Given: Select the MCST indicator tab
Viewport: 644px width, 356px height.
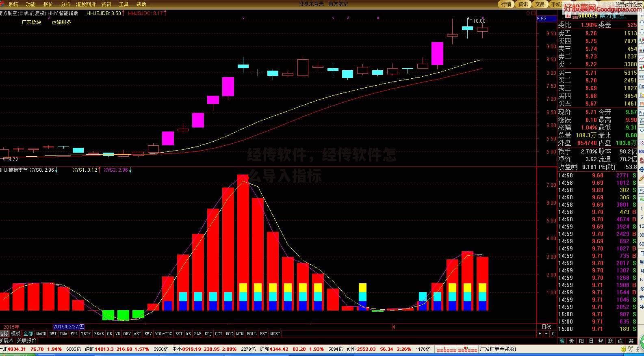Looking at the screenshot, I should (275, 334).
